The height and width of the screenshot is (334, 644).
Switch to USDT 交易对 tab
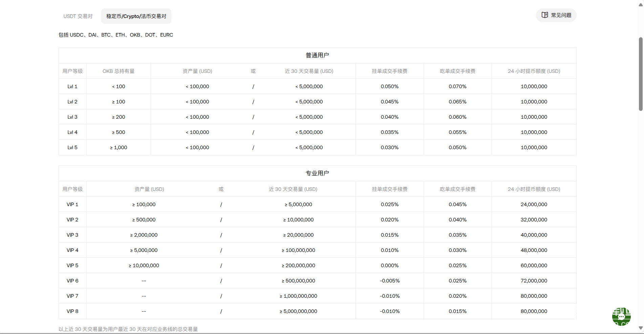78,16
